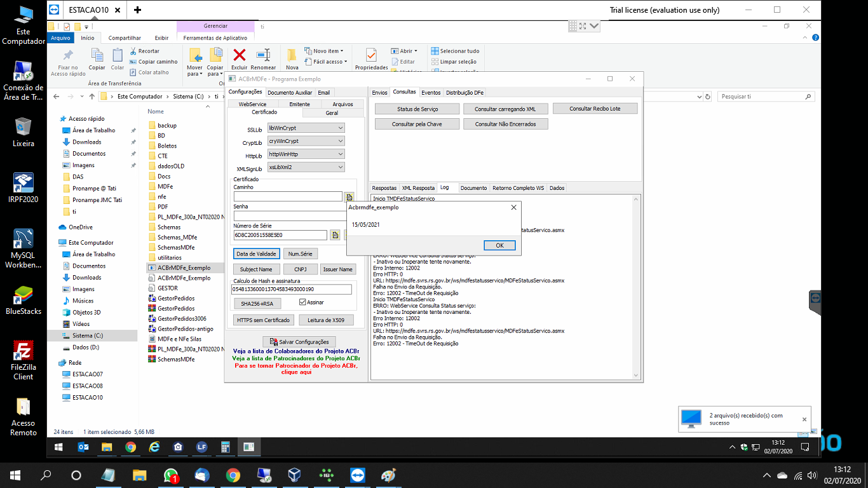Click the Back arrow in Explorer navigation

point(56,97)
